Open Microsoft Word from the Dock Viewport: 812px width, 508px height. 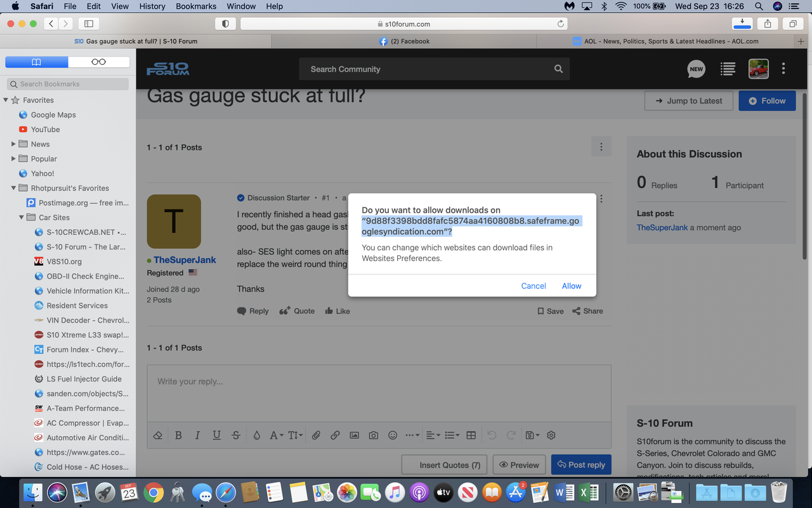click(x=565, y=492)
